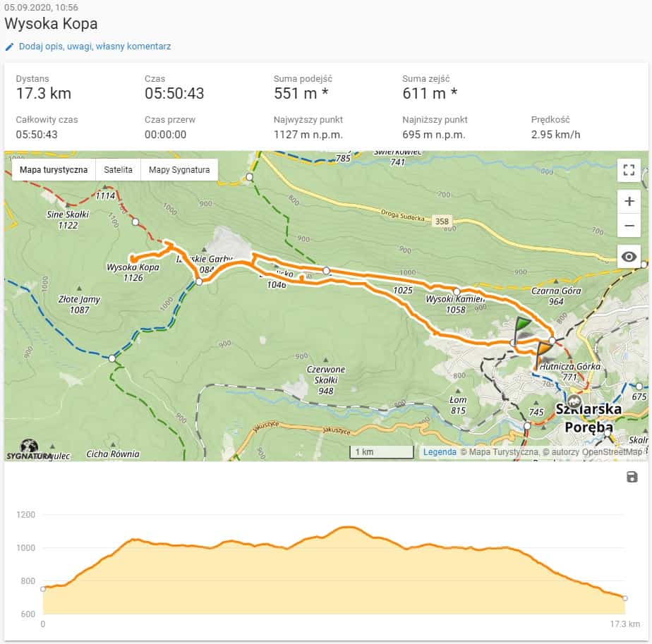652x644 pixels.
Task: Open Dodaj opis, uwagi, własny komentarz link
Action: pos(95,47)
